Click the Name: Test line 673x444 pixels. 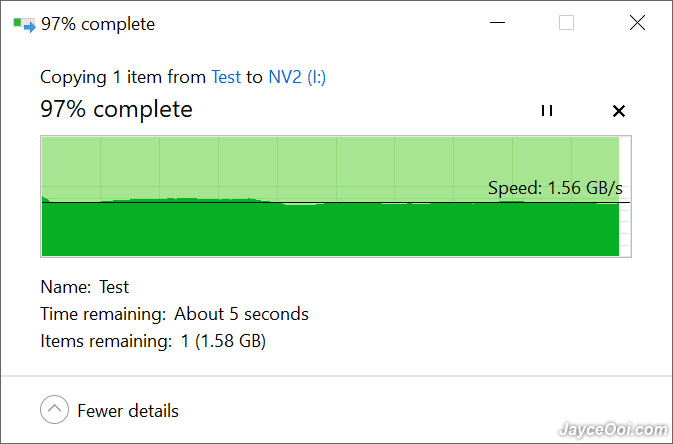point(85,287)
